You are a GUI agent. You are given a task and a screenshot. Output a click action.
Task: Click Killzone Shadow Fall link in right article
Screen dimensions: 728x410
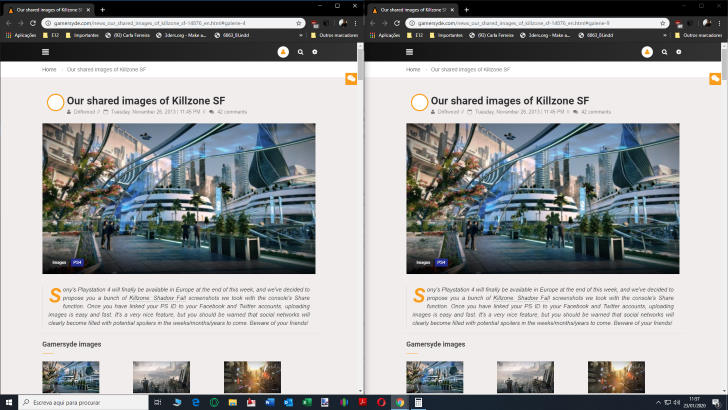521,298
